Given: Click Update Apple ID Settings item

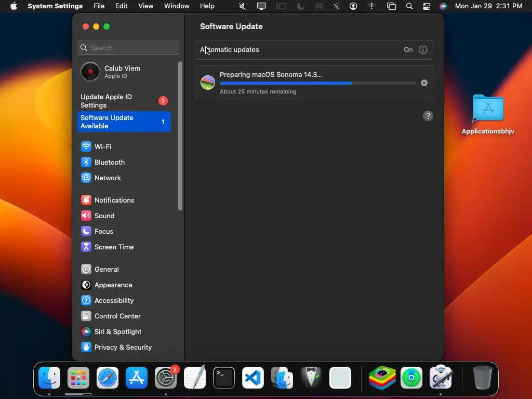Looking at the screenshot, I should pos(124,101).
